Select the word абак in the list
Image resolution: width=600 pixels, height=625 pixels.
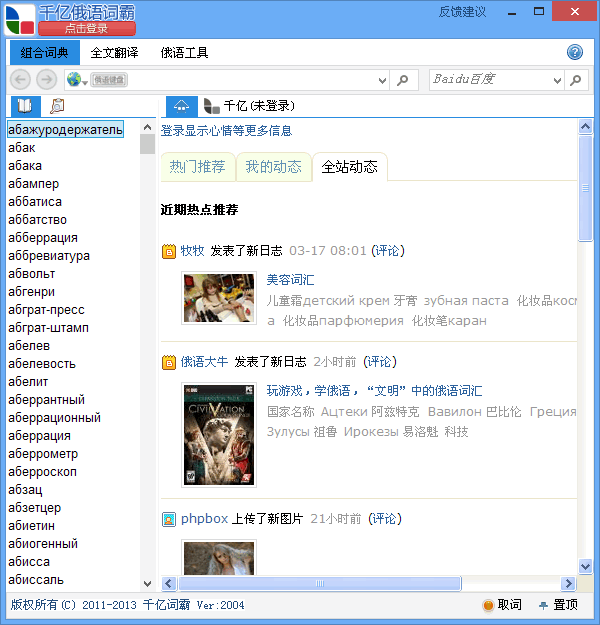coord(22,147)
